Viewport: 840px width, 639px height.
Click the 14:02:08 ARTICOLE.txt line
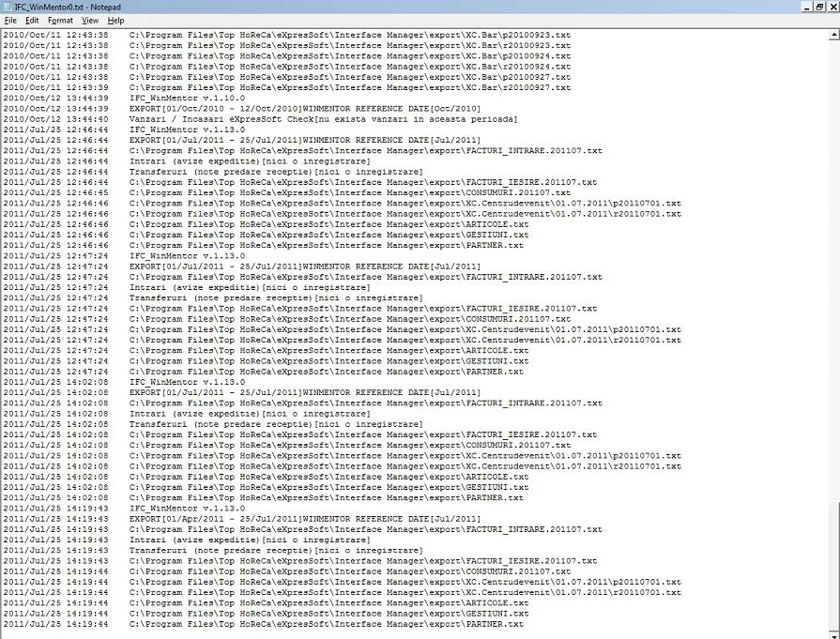[267, 478]
